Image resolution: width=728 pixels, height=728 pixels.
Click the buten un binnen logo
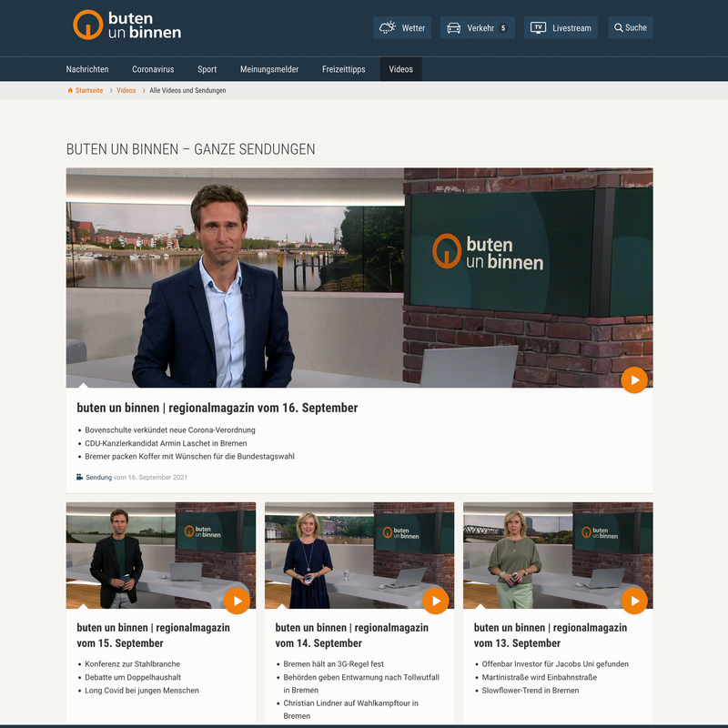(x=126, y=25)
